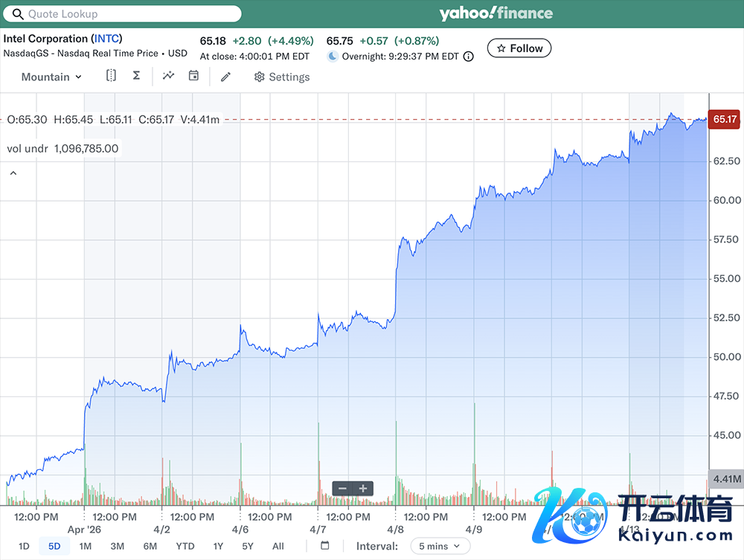Select the 1D time range
Image resolution: width=744 pixels, height=560 pixels.
coord(24,546)
